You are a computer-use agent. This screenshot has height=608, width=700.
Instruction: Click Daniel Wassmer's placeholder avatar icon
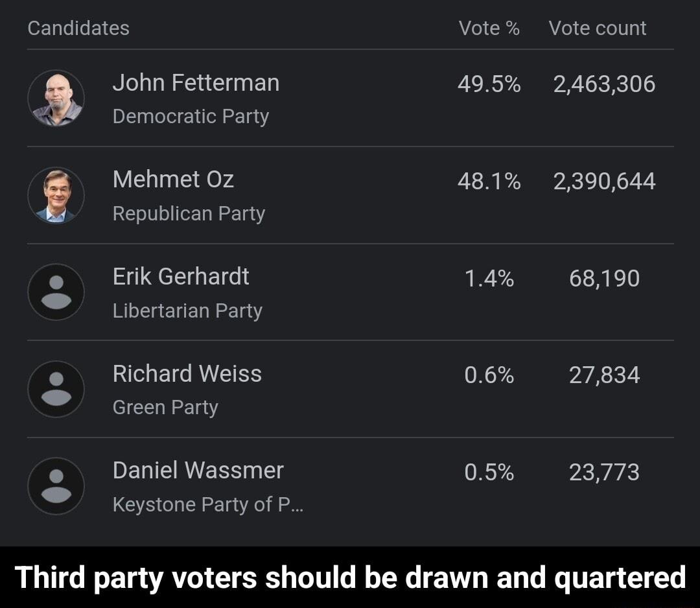[56, 486]
